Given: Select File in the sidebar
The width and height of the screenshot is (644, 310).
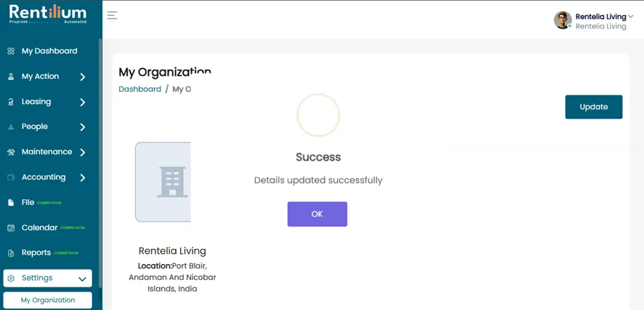Looking at the screenshot, I should (x=28, y=202).
